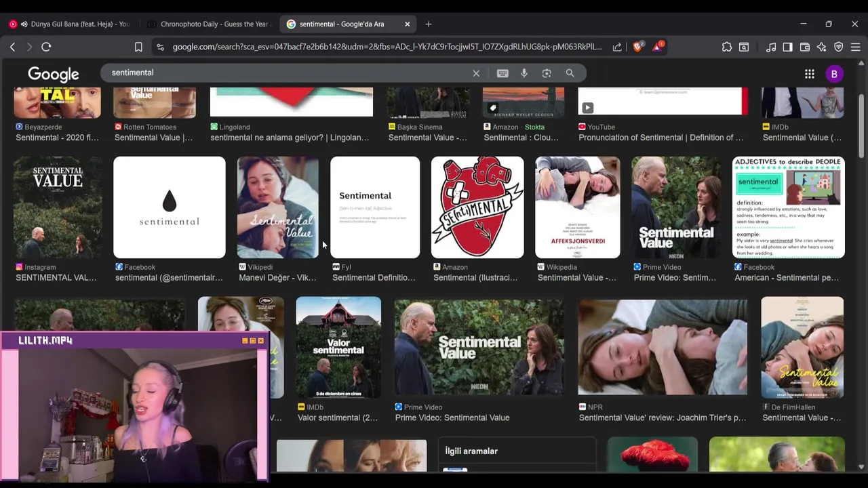
Task: Open the Brave VPN shield icon
Action: coord(839,47)
